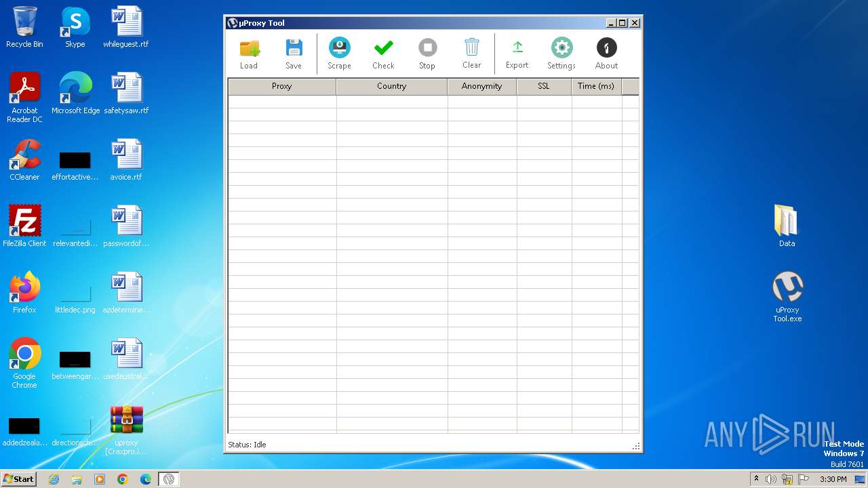868x488 pixels.
Task: Sort by the Country column header
Action: tap(391, 86)
